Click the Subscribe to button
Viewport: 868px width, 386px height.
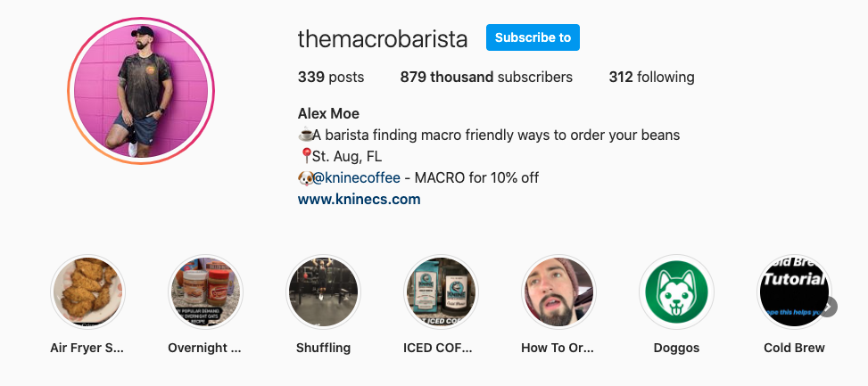(533, 37)
